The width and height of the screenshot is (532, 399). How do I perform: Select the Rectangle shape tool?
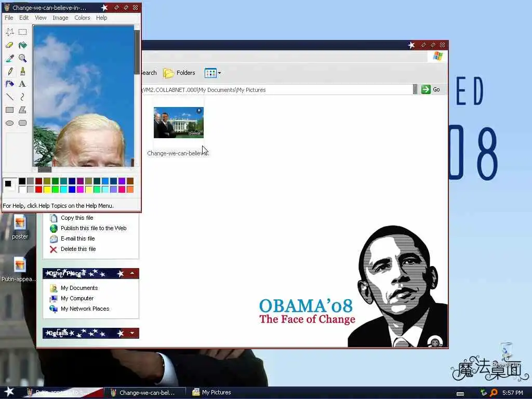point(9,110)
